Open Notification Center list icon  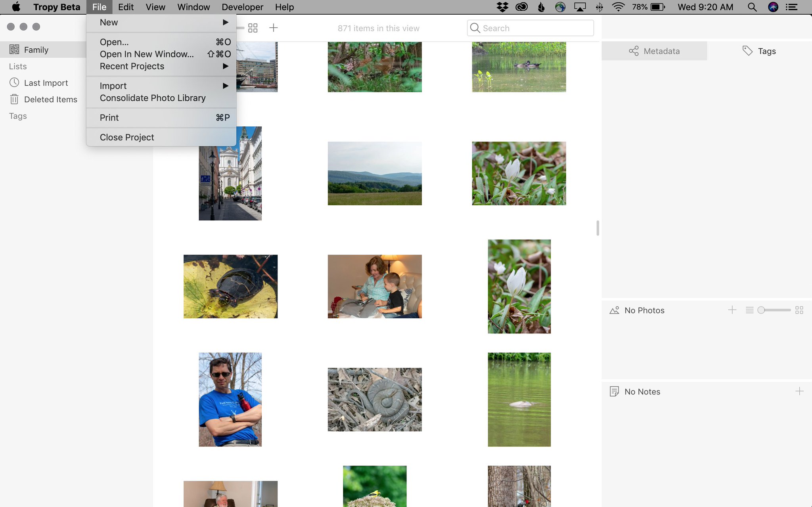coord(792,7)
